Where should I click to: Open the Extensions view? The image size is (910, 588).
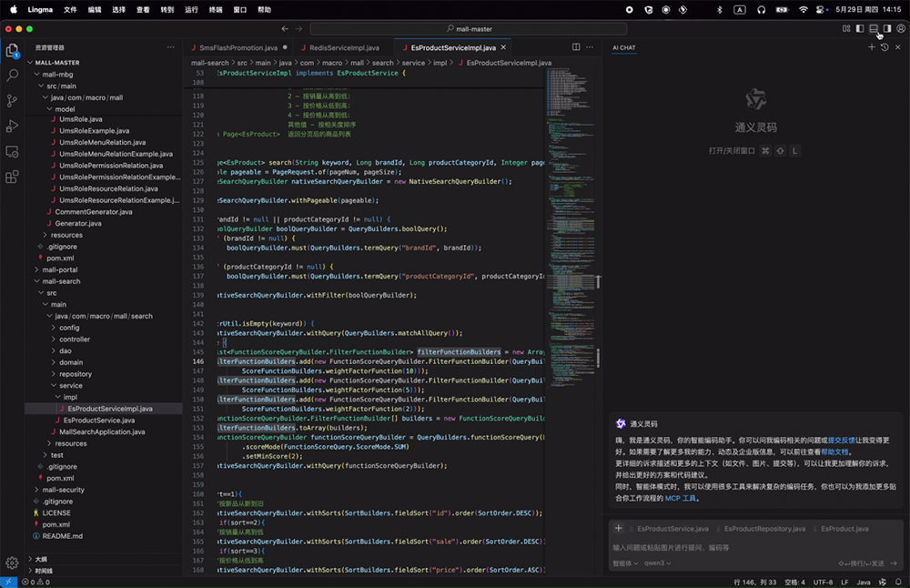tap(13, 177)
